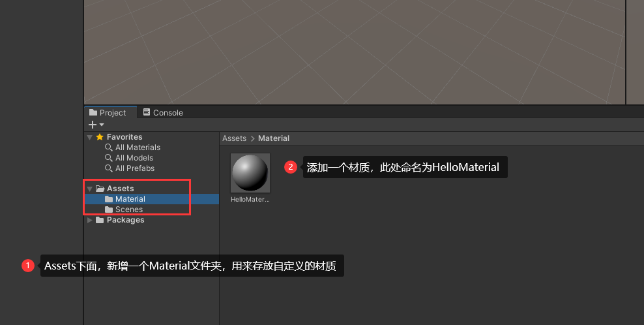Screen dimensions: 644x325
Task: Open the plus create-asset dropdown
Action: 96,125
